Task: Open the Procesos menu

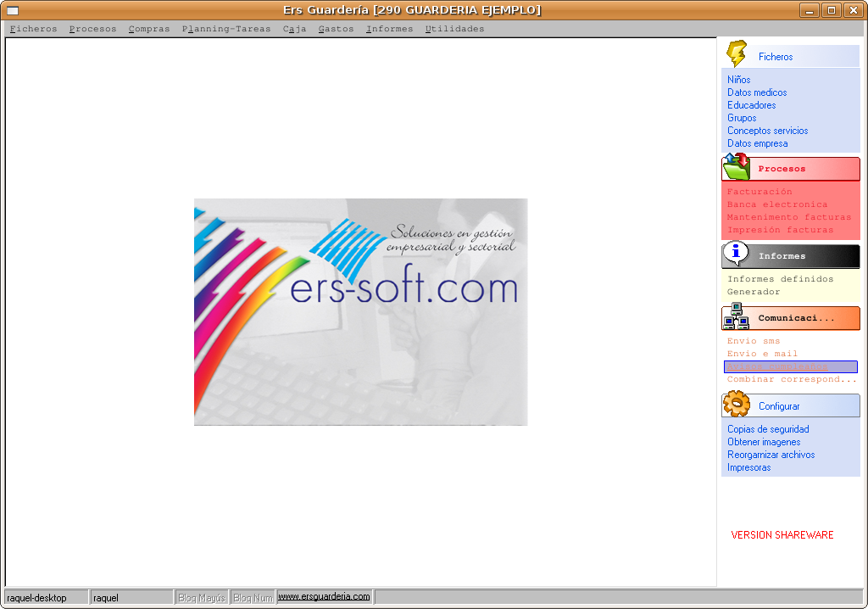Action: [x=92, y=29]
